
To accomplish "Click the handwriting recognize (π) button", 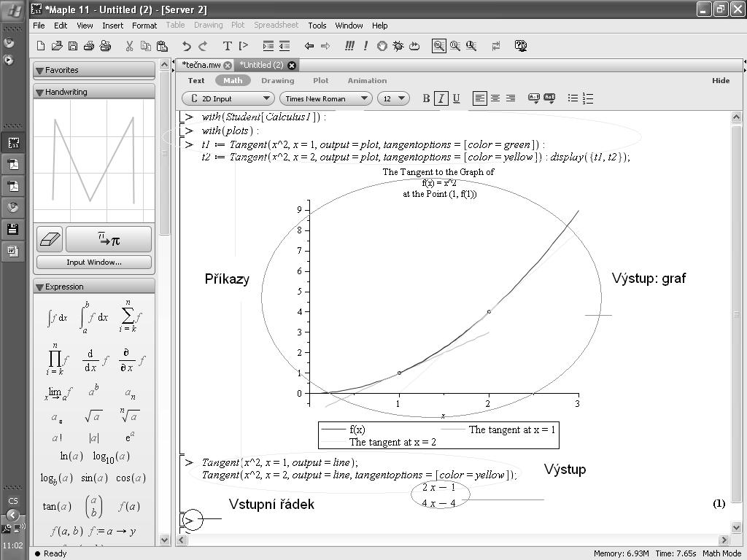I will point(109,239).
